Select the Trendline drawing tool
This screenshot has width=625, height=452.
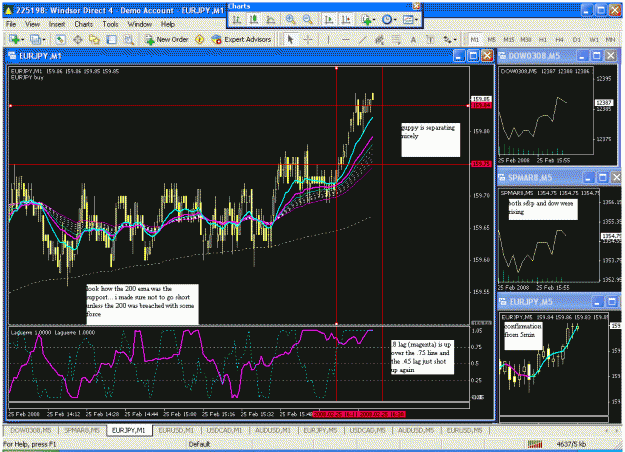[x=362, y=39]
